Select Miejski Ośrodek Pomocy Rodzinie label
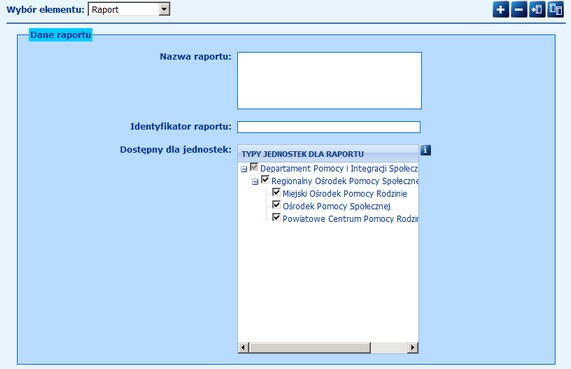Screen dimensions: 571x369 pos(344,193)
